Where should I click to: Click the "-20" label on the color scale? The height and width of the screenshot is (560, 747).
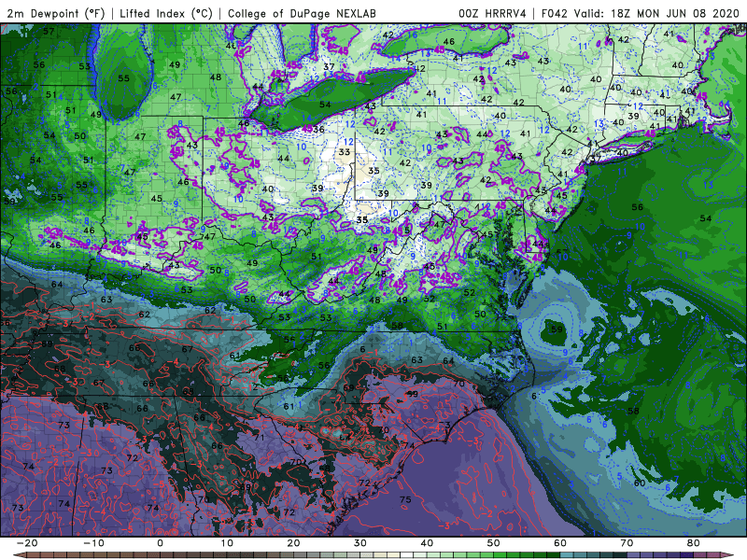click(x=27, y=543)
